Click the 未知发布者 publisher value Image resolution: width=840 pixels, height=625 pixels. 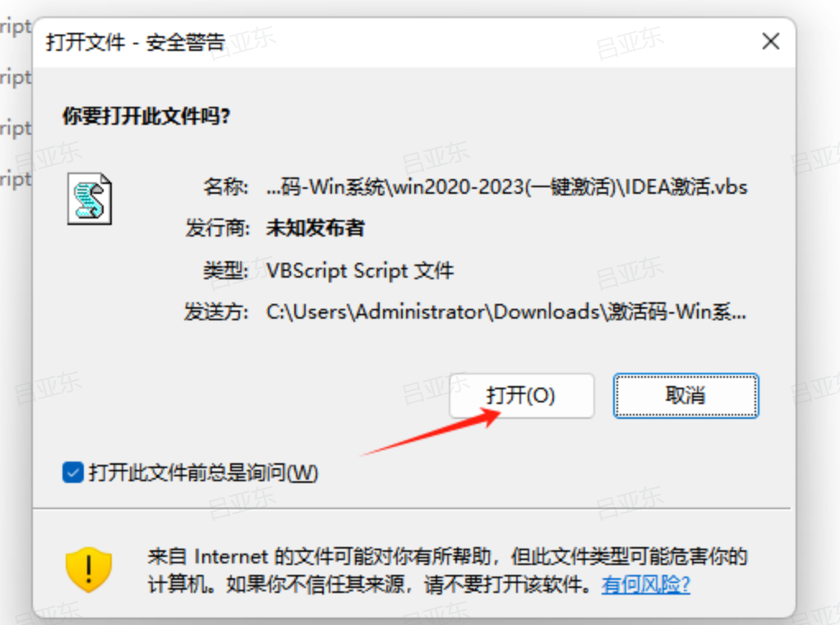click(315, 228)
